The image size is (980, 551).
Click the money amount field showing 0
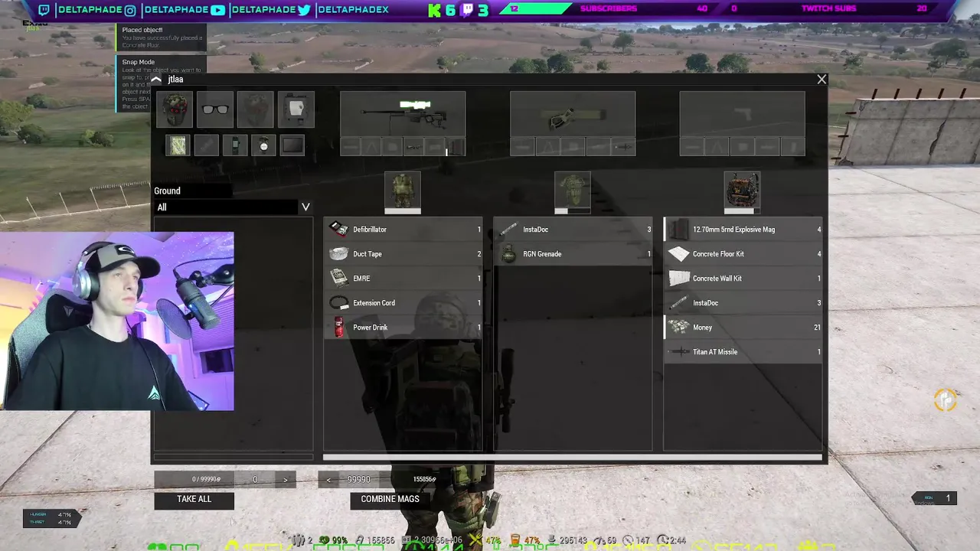coord(255,480)
